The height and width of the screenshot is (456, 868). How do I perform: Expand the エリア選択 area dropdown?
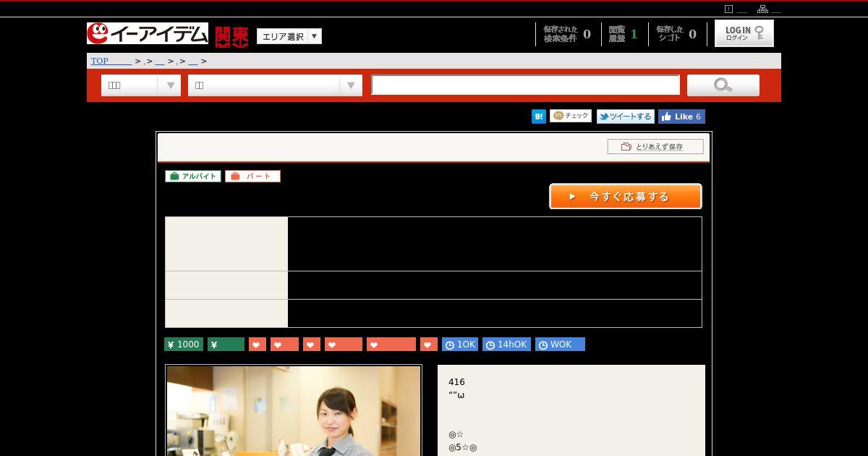coord(289,36)
